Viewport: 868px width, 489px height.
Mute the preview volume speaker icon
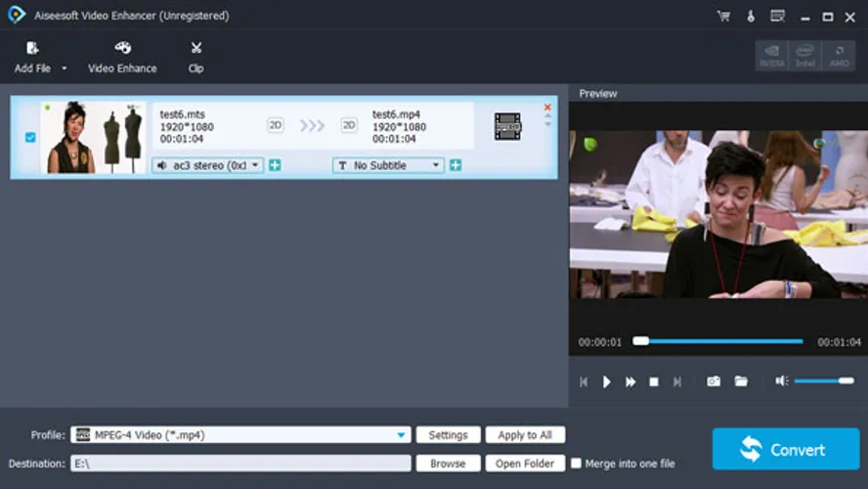[x=782, y=381]
